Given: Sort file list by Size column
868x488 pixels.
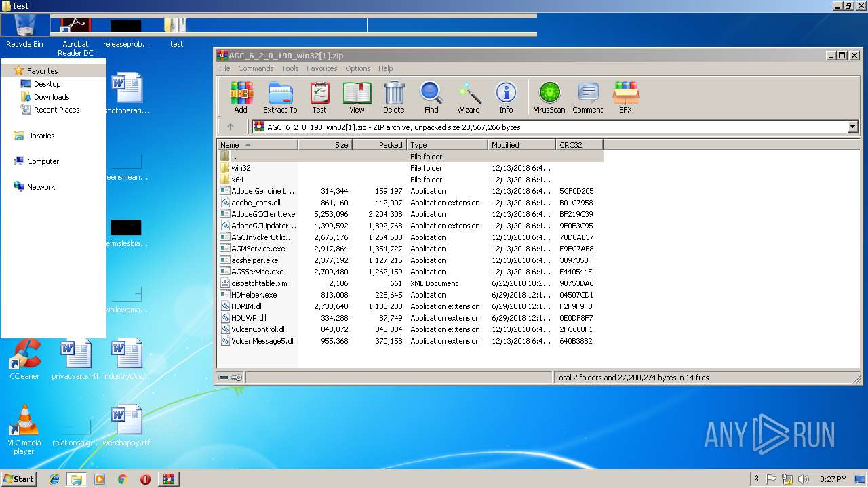Looking at the screenshot, I should pos(325,145).
